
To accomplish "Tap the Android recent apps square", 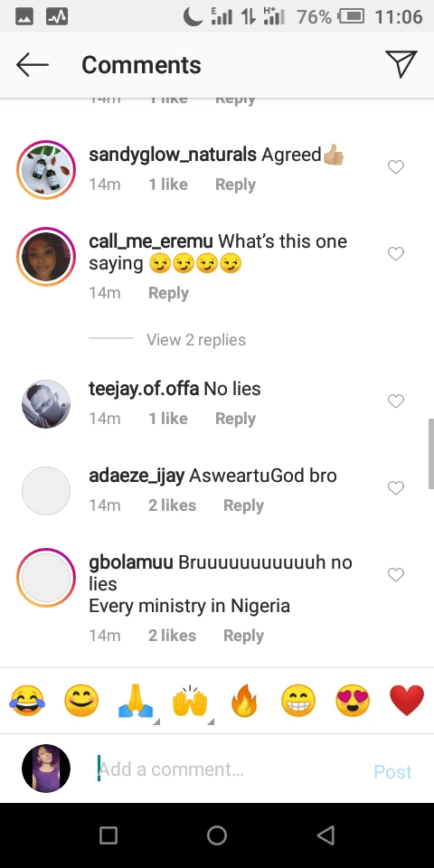I will (x=108, y=835).
